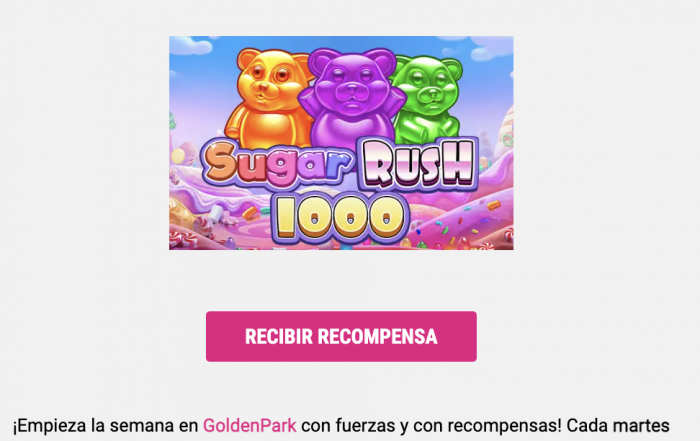700x441 pixels.
Task: Click the RECIBIR RECOMPENSA button
Action: pyautogui.click(x=341, y=337)
